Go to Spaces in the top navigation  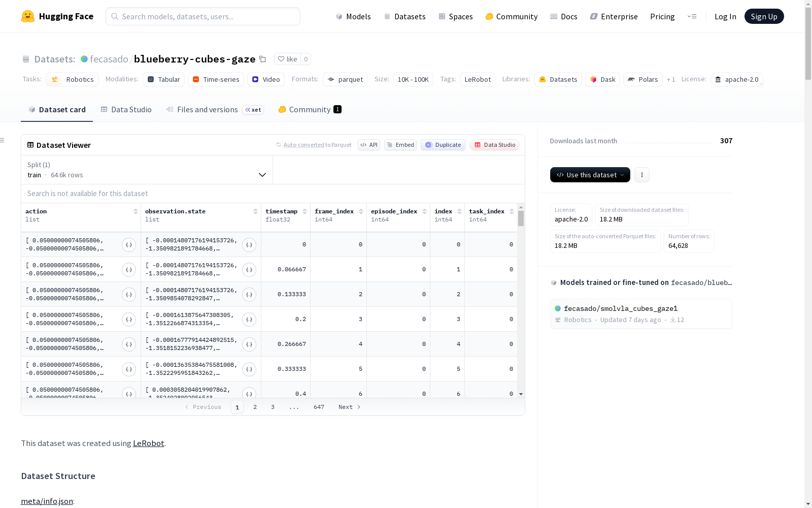point(456,16)
